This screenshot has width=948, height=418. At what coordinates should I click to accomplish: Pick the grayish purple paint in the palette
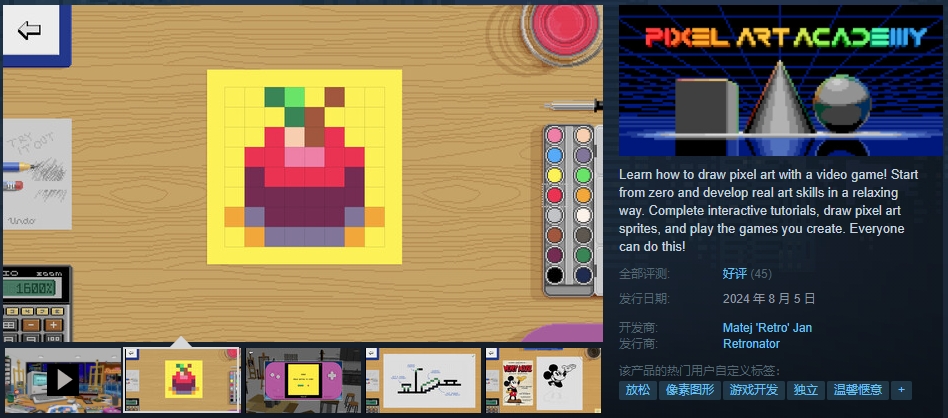(583, 155)
